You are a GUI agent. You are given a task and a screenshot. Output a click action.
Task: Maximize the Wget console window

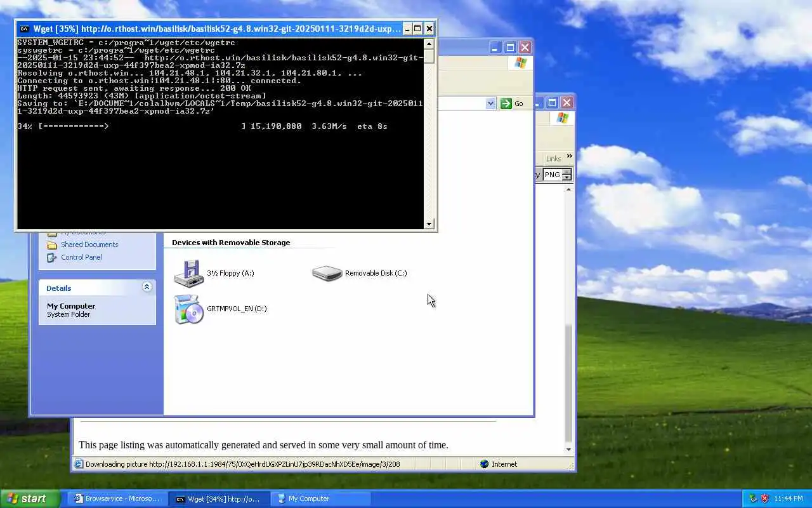coord(417,29)
